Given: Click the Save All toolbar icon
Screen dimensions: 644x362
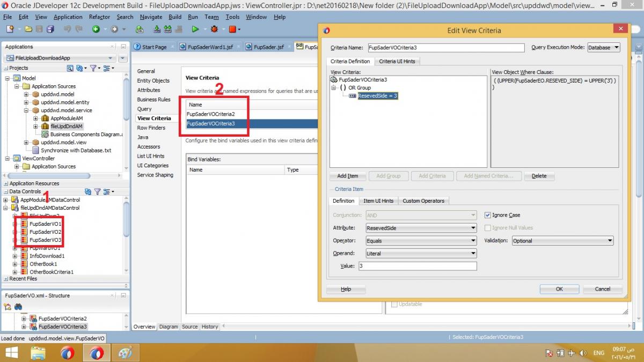Looking at the screenshot, I should [x=49, y=29].
